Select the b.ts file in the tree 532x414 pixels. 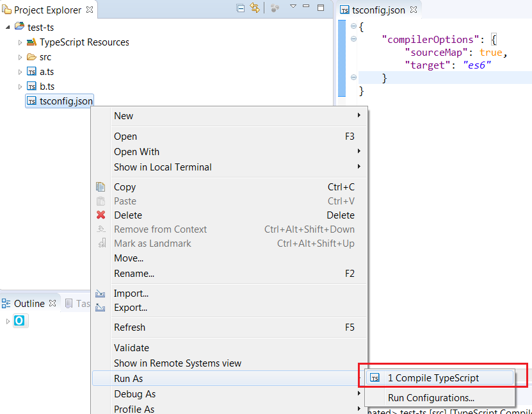click(x=46, y=86)
